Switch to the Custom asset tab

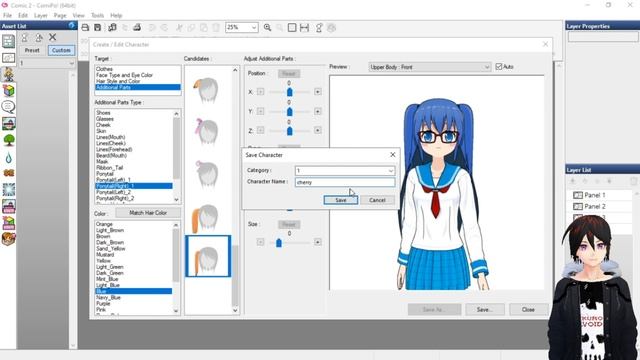61,50
